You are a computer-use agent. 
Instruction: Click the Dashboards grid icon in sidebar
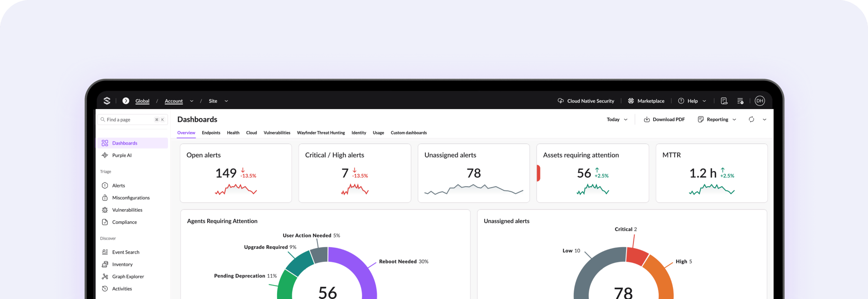point(105,143)
